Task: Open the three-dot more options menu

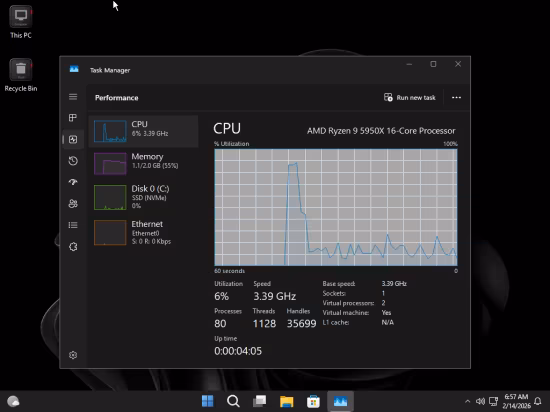Action: 456,97
